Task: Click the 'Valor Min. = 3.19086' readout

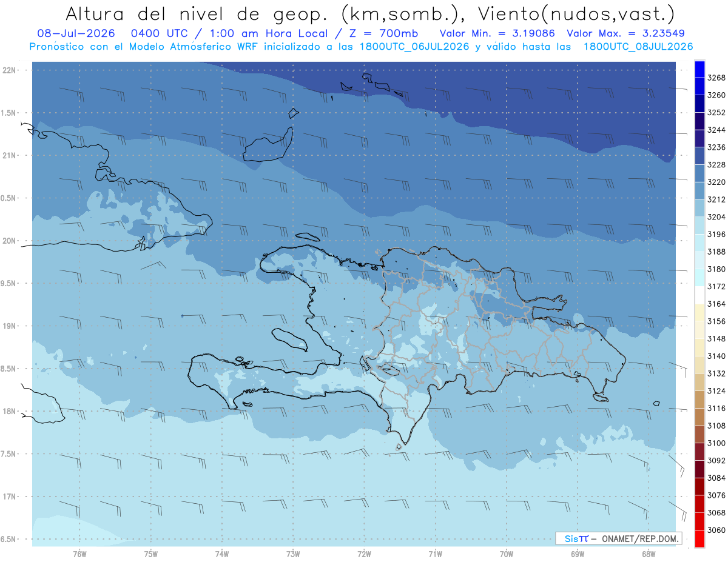Action: (x=497, y=33)
